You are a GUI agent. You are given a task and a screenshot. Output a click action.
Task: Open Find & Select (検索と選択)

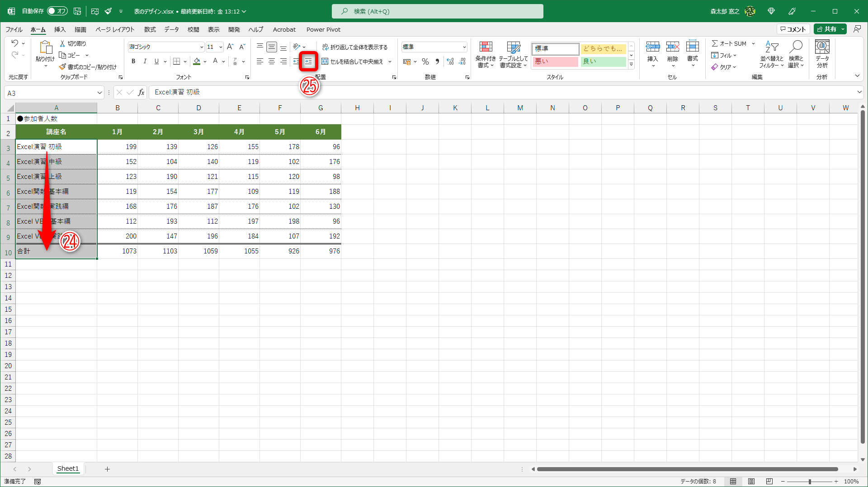point(796,55)
